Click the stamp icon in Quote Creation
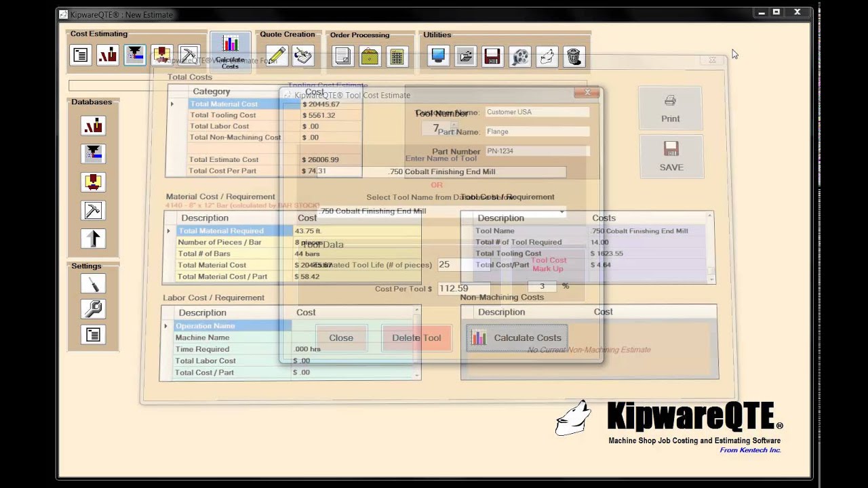Screen dimensions: 868x488 click(x=303, y=56)
